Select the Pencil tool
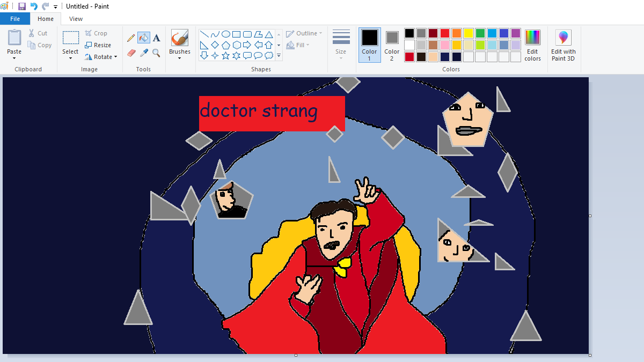Viewport: 644px width, 362px height. coord(131,38)
